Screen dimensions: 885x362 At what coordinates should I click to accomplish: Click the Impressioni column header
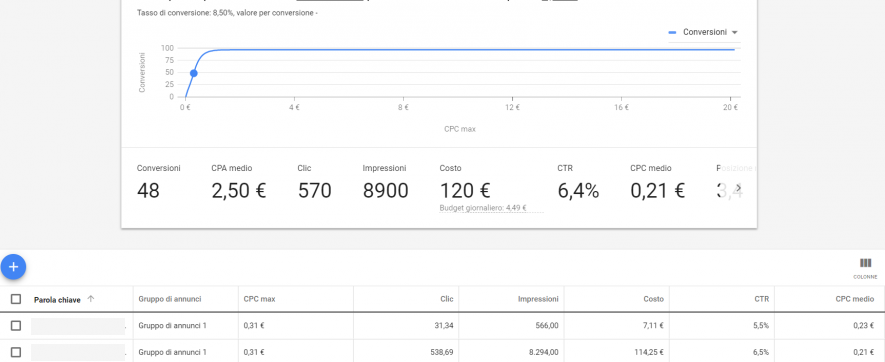(x=538, y=299)
